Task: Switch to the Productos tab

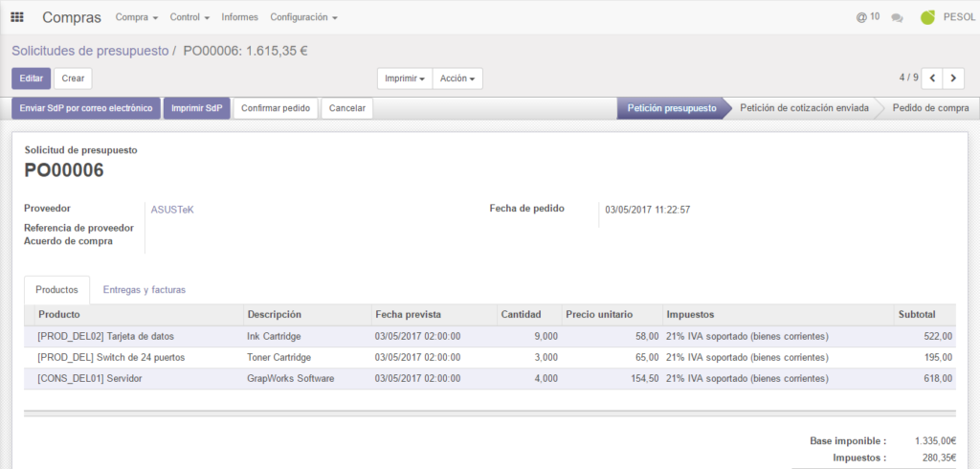Action: click(56, 290)
